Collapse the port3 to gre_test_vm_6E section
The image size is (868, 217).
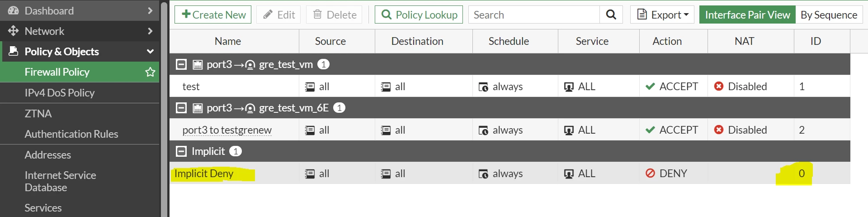tap(181, 108)
